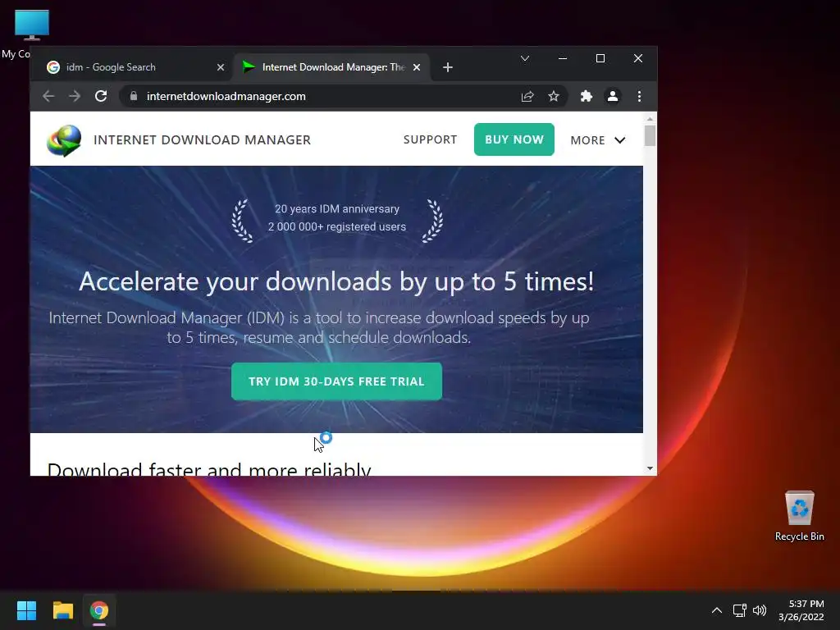Show hidden system tray icons
Image resolution: width=840 pixels, height=630 pixels.
[x=717, y=610]
